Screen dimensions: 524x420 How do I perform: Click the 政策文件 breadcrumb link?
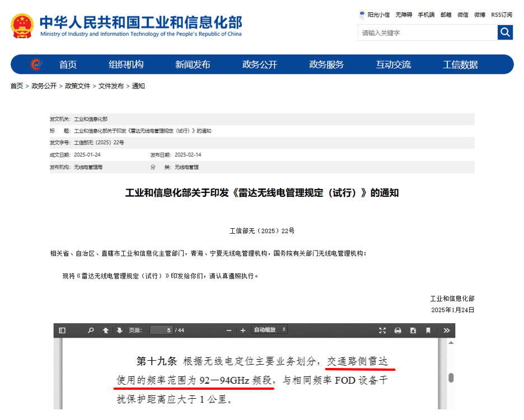point(77,86)
